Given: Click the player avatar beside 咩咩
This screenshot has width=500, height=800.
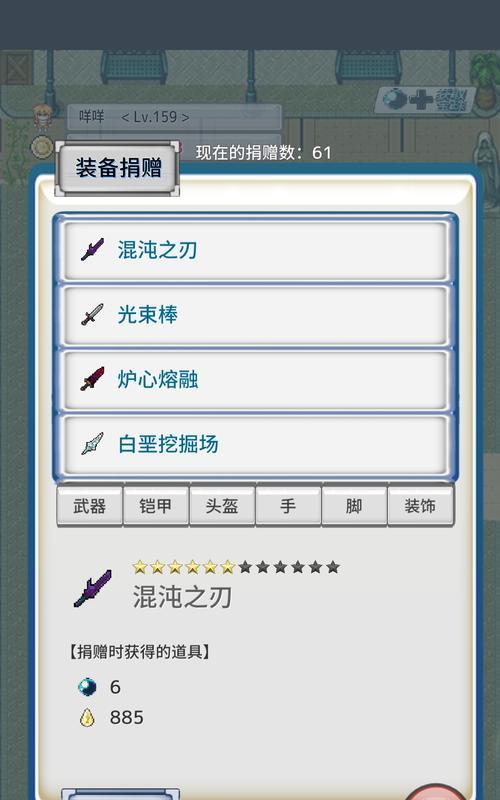Looking at the screenshot, I should (x=43, y=117).
